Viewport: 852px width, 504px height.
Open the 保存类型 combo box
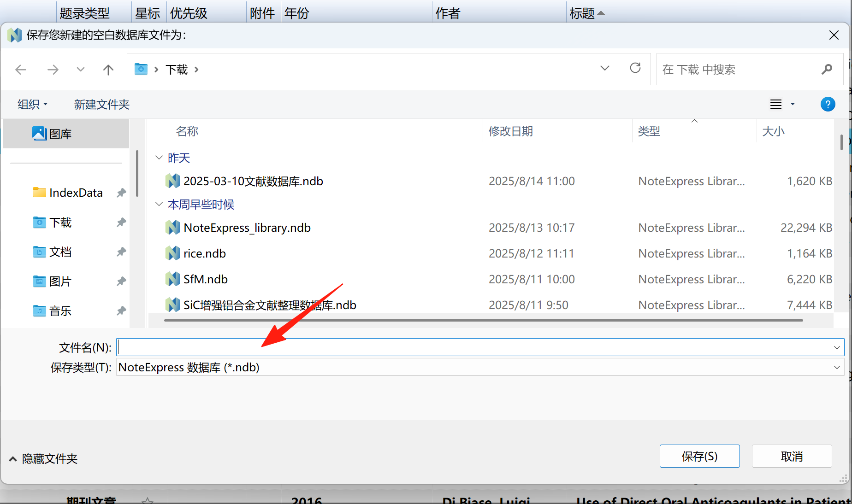480,367
